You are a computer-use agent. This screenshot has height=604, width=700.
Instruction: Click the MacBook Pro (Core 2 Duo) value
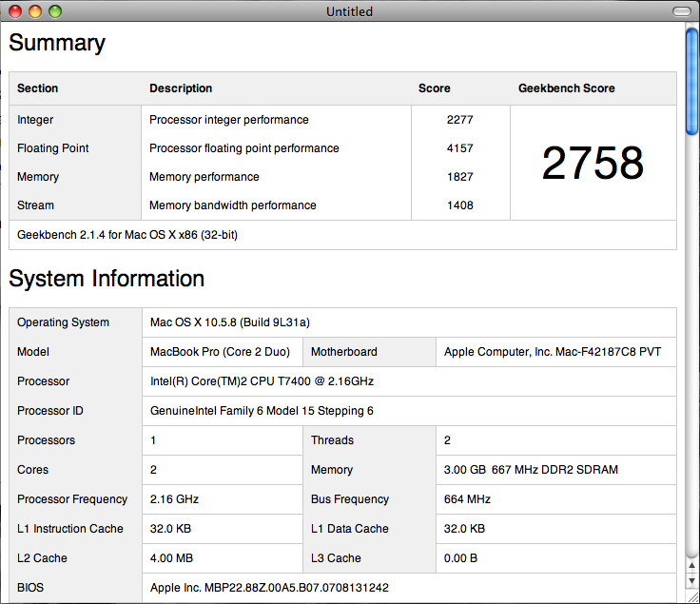(220, 352)
